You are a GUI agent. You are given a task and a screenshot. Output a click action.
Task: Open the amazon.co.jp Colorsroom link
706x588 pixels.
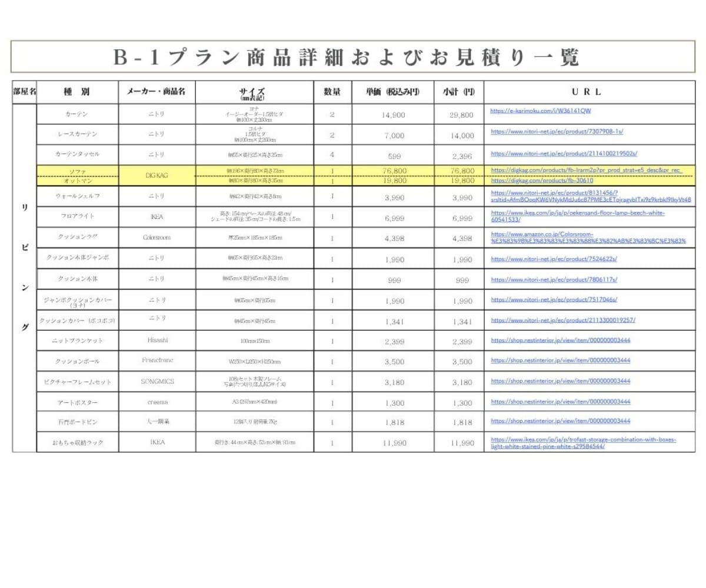pyautogui.click(x=588, y=238)
